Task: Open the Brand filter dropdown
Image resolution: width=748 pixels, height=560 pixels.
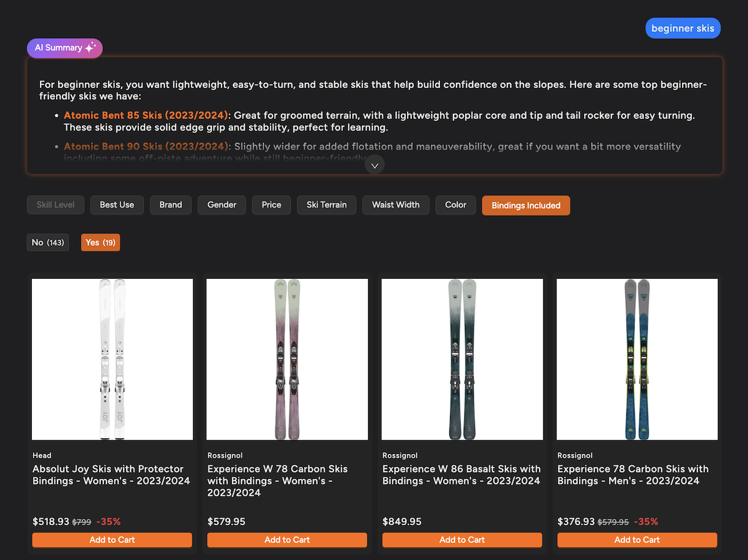Action: (x=170, y=205)
